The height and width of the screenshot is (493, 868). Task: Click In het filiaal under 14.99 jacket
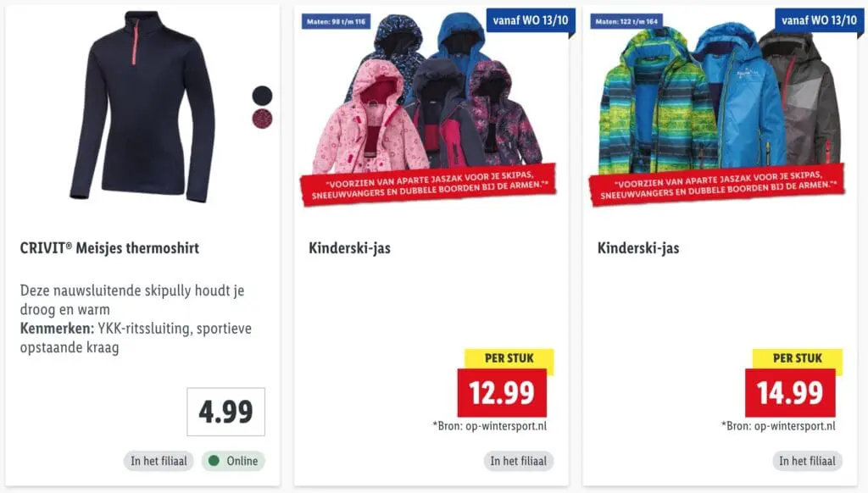[x=807, y=461]
